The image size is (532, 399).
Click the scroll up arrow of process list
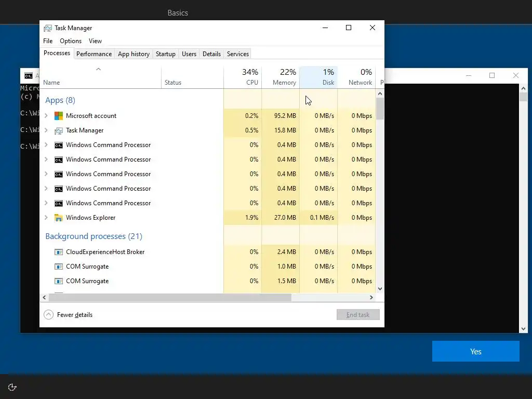click(380, 94)
